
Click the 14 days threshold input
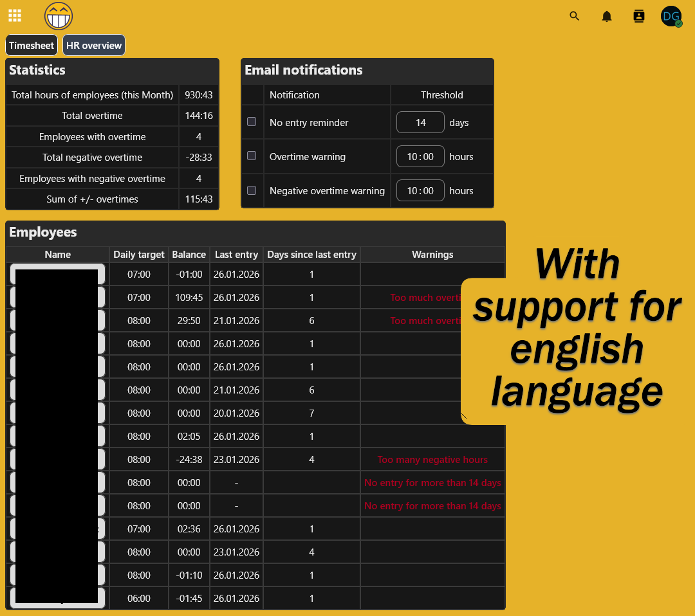click(420, 122)
